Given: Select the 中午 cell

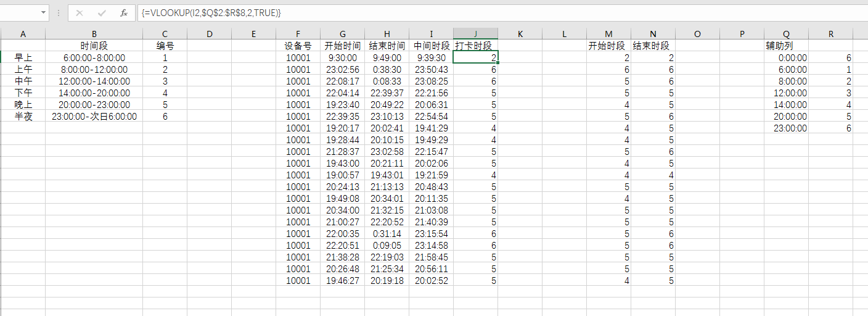Looking at the screenshot, I should 23,81.
